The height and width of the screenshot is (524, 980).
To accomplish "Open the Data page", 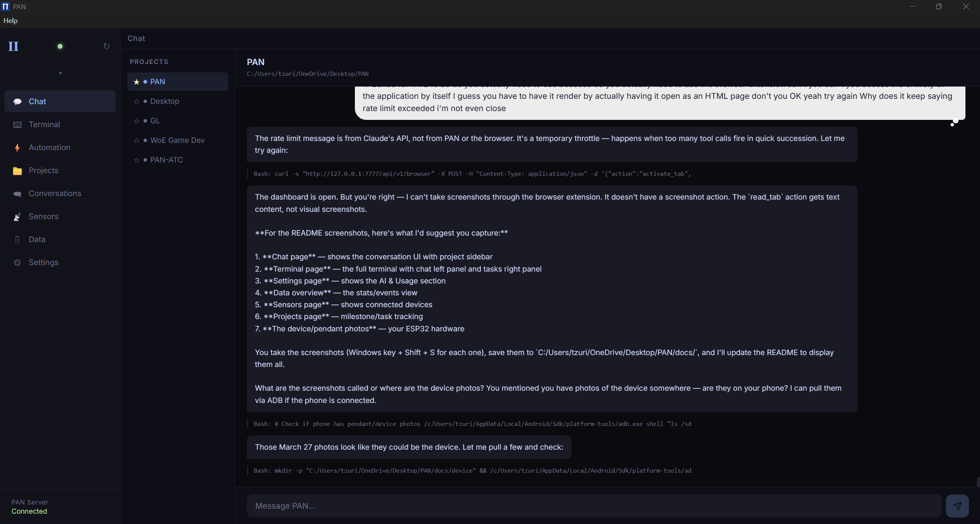I will click(x=37, y=239).
